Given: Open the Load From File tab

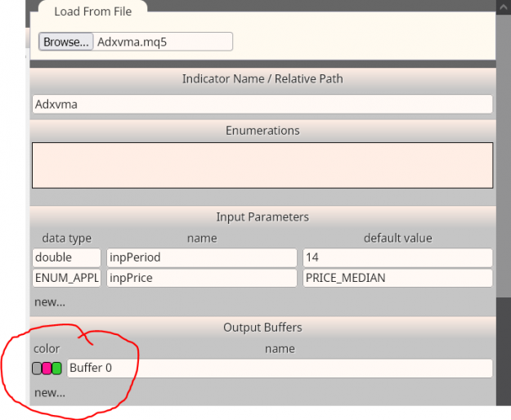Looking at the screenshot, I should [x=93, y=11].
